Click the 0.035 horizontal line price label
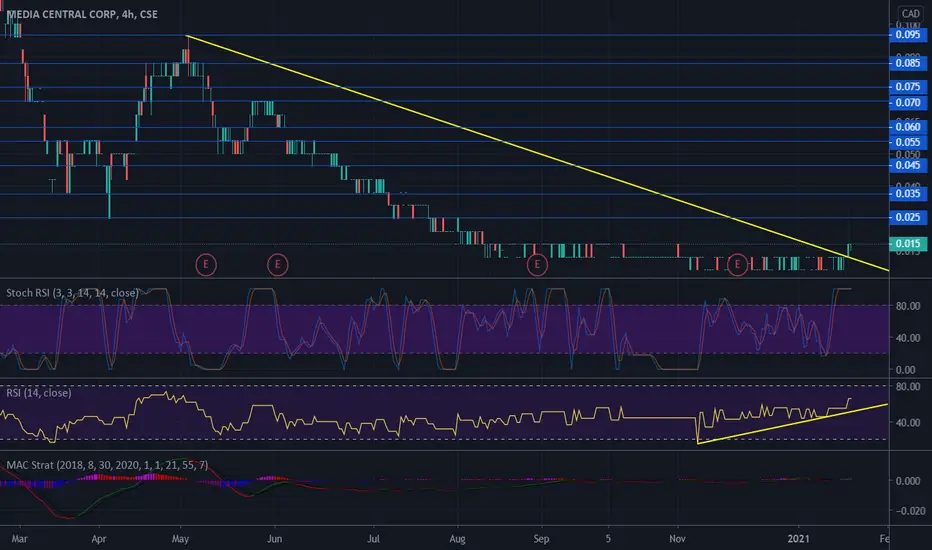The height and width of the screenshot is (550, 932). coord(908,193)
